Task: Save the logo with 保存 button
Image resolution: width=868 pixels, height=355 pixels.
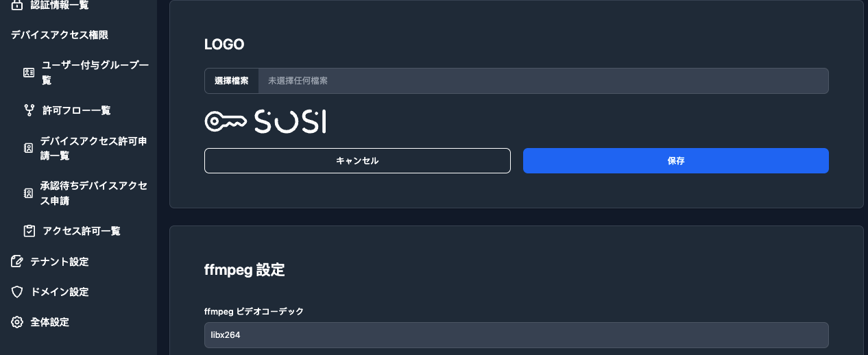Action: coord(675,161)
